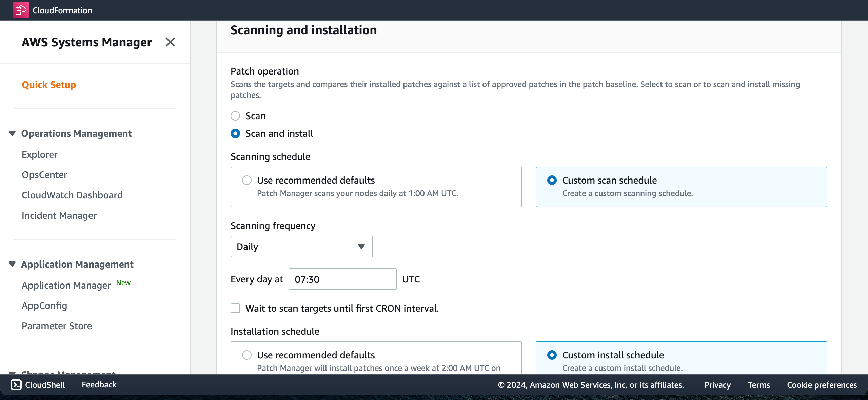Click 'Patch Manager scans your nodes daily' description
This screenshot has height=400, width=868.
click(357, 193)
